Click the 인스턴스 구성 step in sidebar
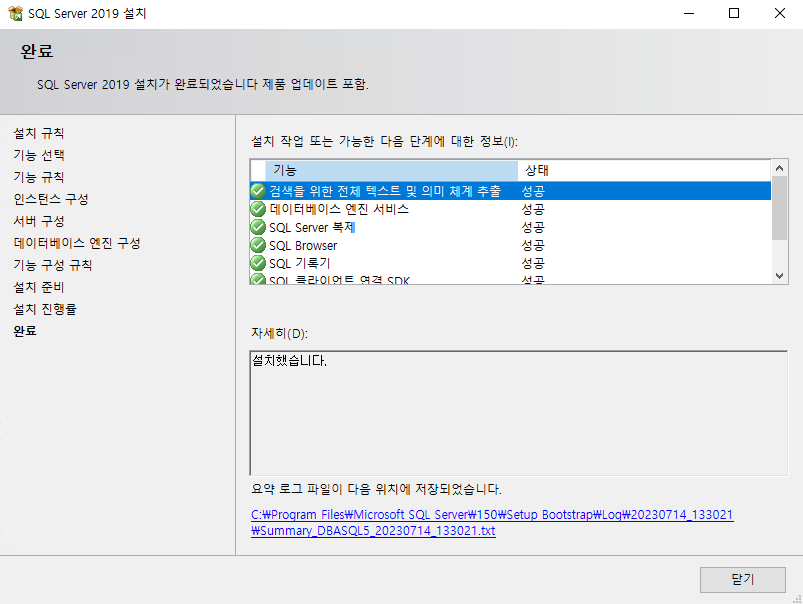 51,199
